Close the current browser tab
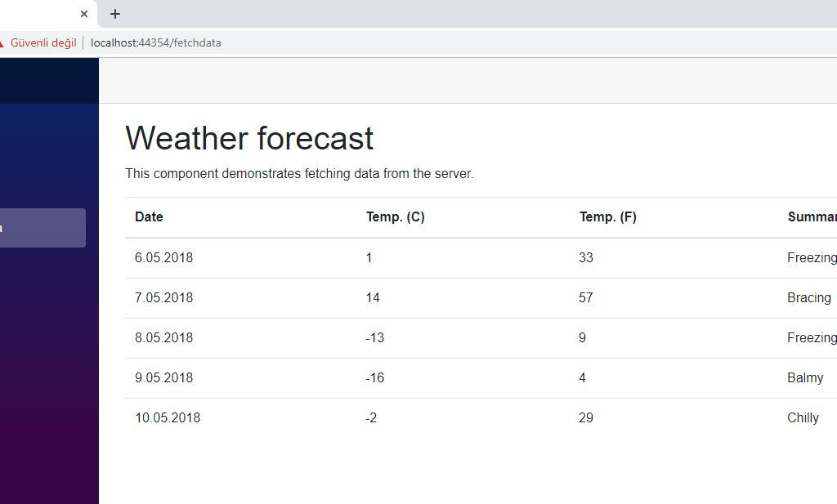The image size is (837, 504). point(84,14)
